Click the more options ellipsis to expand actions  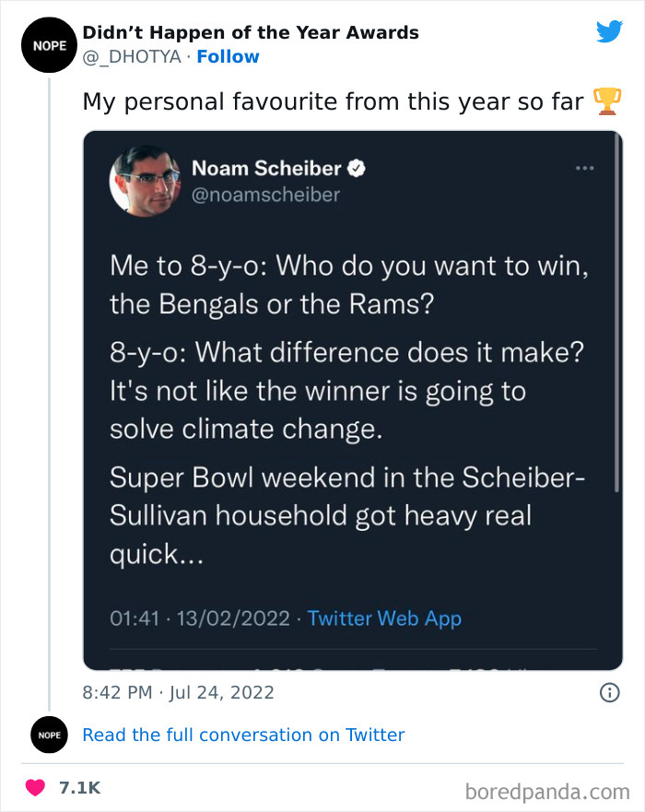pyautogui.click(x=584, y=168)
